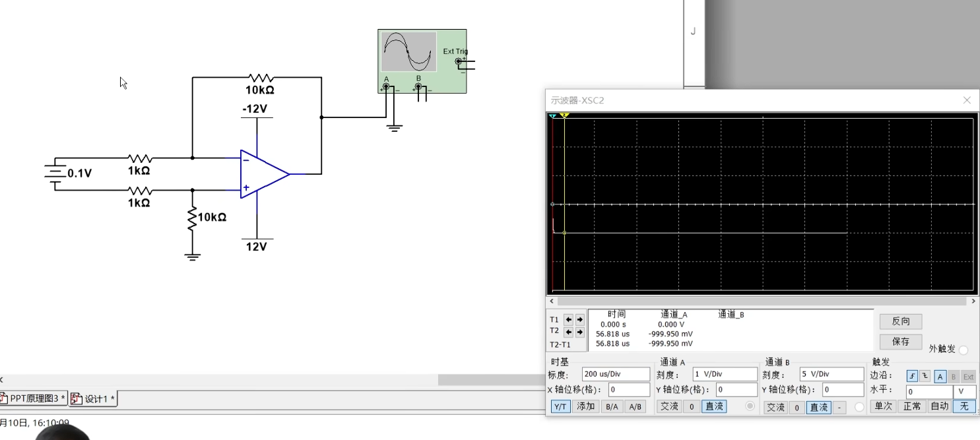Open the timebase 200 us/Div scale field
The height and width of the screenshot is (440, 980).
[615, 374]
